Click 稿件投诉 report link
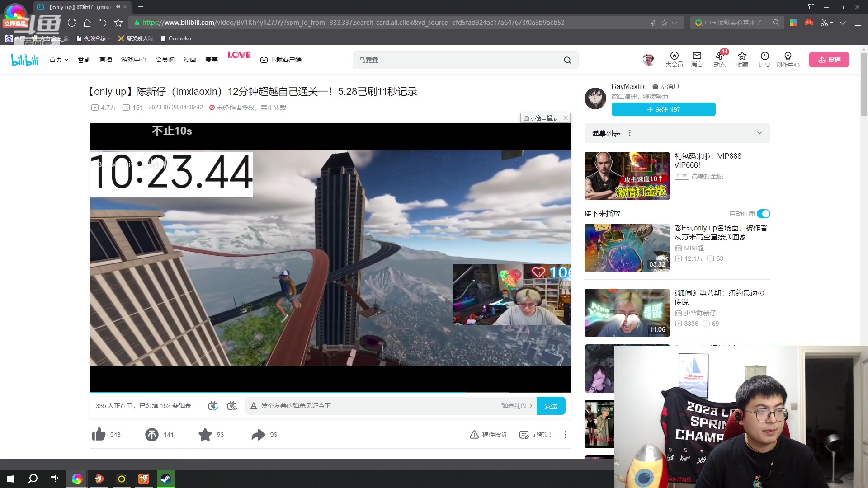The image size is (868, 488). click(489, 434)
